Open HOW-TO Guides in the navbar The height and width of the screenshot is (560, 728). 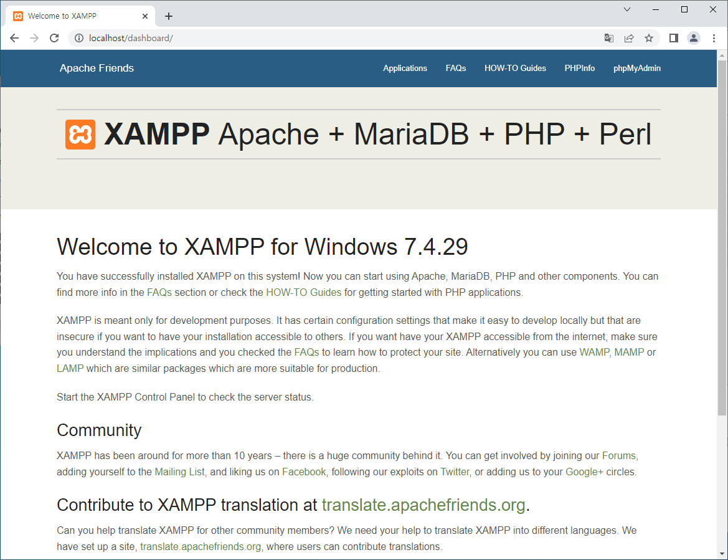click(516, 69)
